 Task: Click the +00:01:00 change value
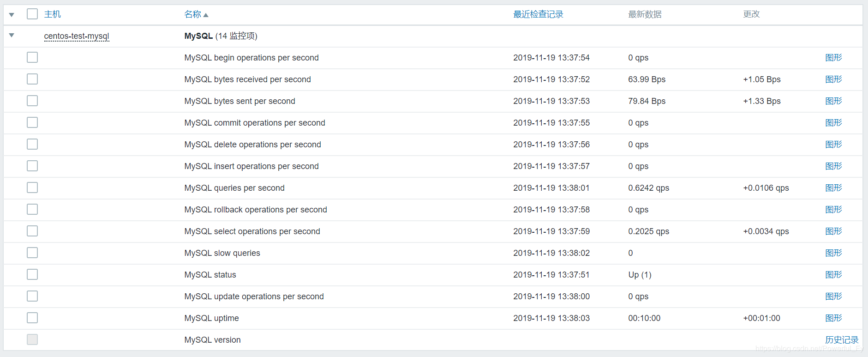[x=761, y=318]
